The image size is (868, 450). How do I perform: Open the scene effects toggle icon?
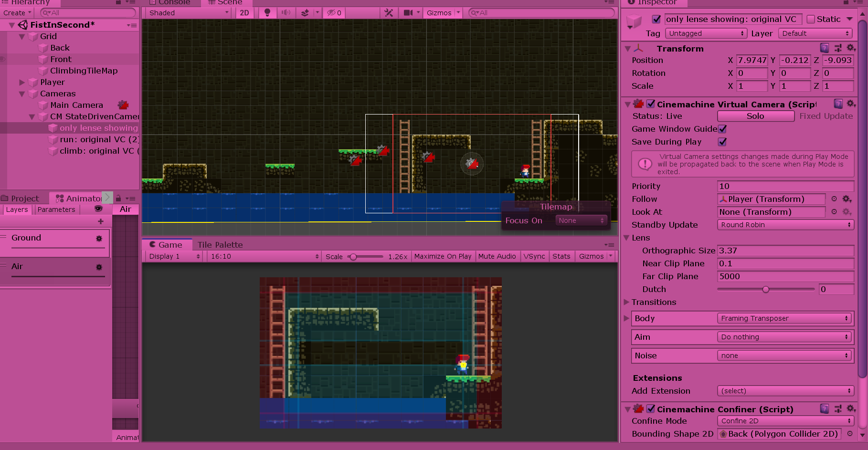coord(305,13)
